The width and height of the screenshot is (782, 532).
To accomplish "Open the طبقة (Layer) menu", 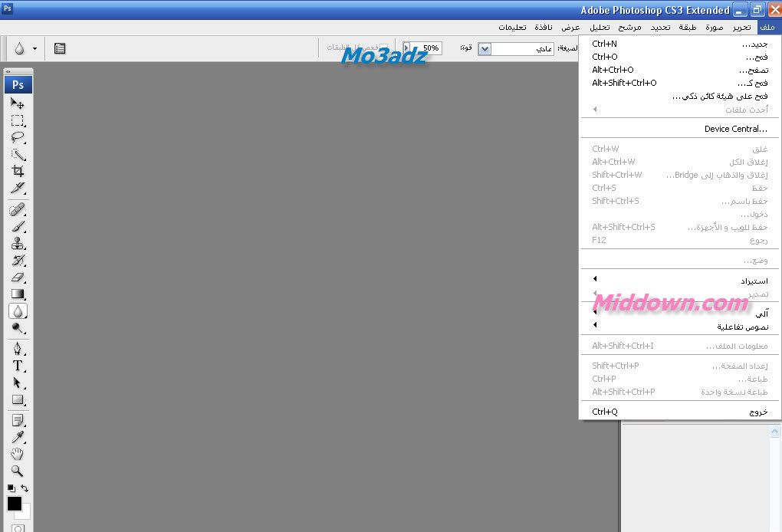I will [687, 28].
